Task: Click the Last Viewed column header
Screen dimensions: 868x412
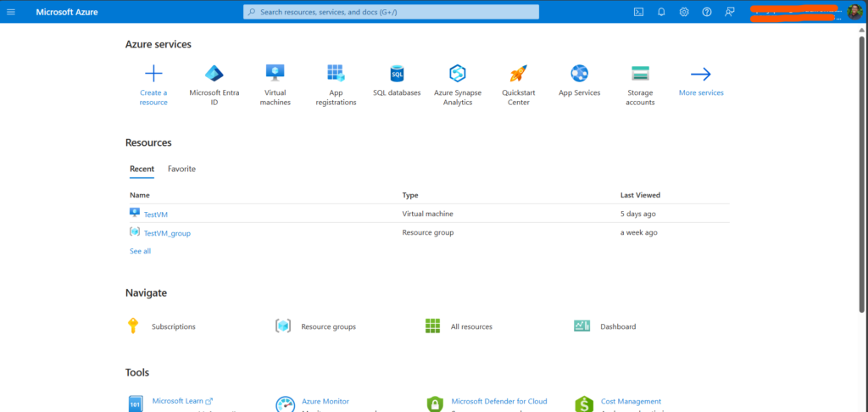Action: tap(641, 195)
